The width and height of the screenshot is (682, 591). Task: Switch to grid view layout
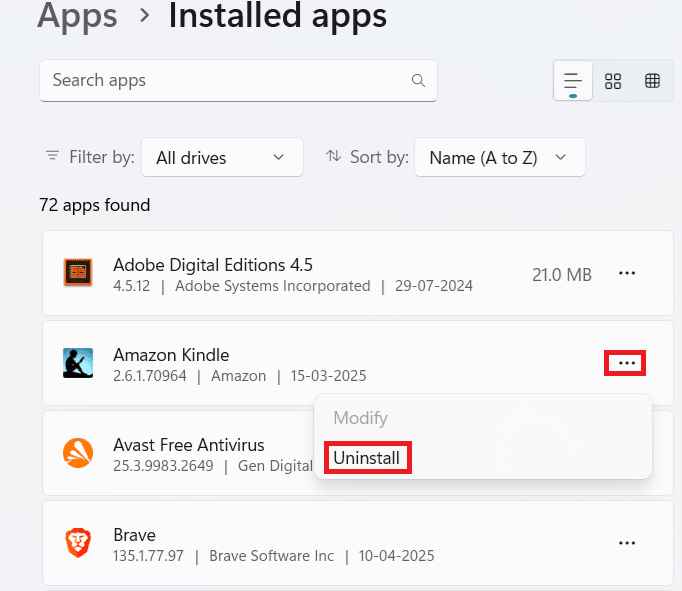(x=614, y=81)
